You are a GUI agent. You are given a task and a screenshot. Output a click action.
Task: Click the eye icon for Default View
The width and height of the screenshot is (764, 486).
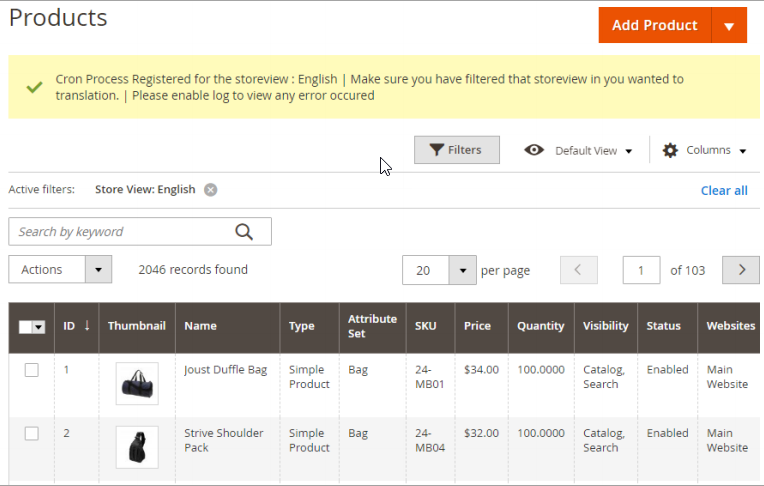pos(534,150)
